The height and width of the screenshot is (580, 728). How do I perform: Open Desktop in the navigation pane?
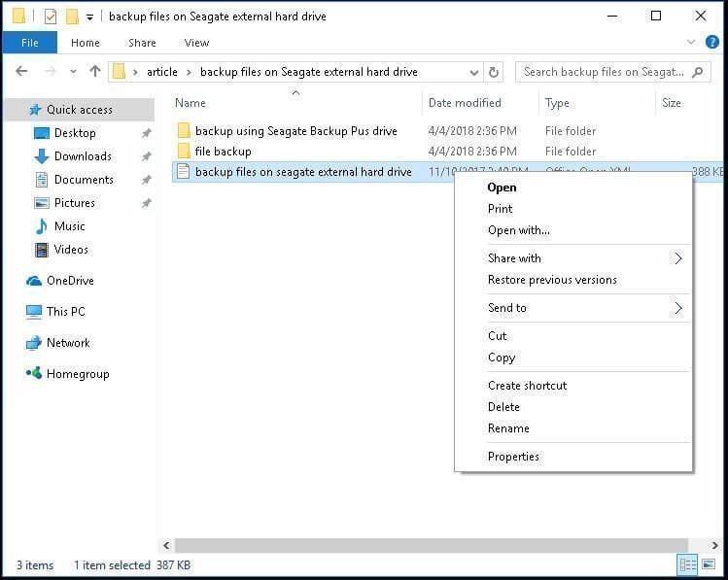click(75, 133)
